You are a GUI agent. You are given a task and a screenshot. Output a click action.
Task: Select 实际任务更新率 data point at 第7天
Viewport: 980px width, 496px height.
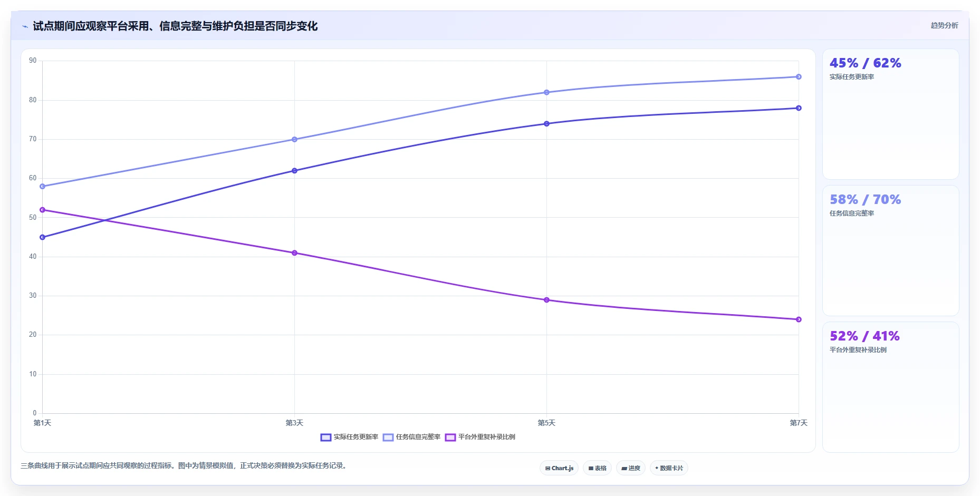point(799,108)
